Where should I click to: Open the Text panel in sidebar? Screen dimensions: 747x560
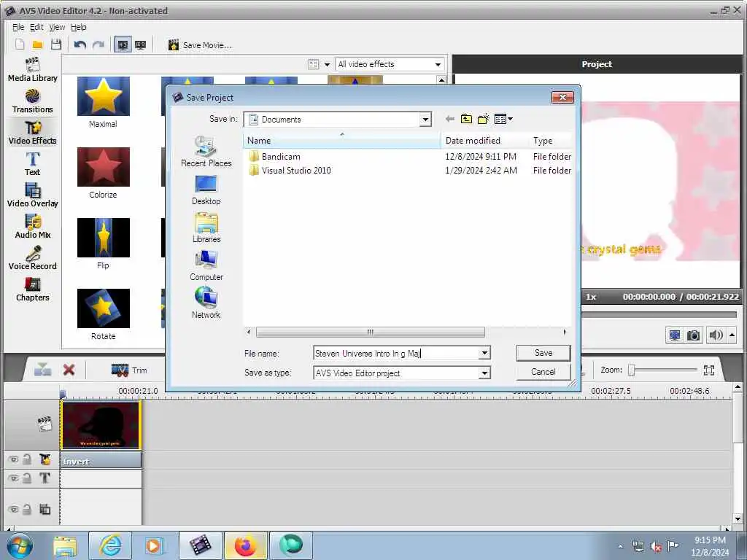[x=32, y=164]
